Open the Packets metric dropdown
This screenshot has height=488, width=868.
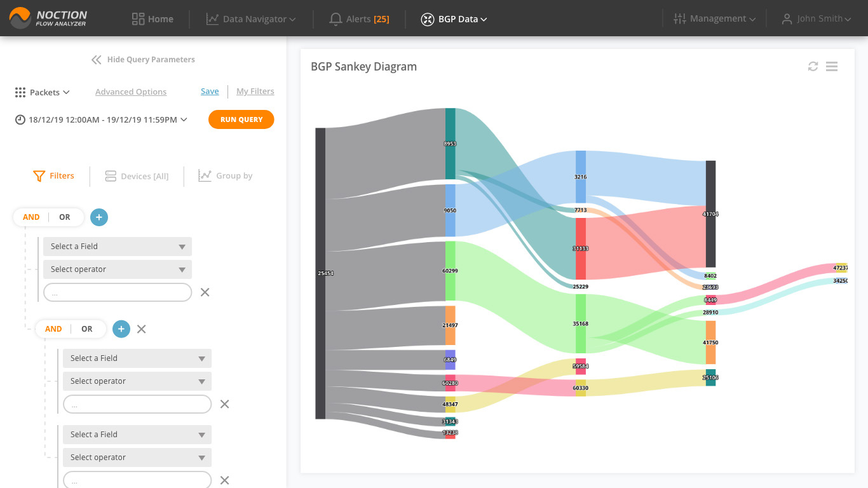click(x=42, y=93)
